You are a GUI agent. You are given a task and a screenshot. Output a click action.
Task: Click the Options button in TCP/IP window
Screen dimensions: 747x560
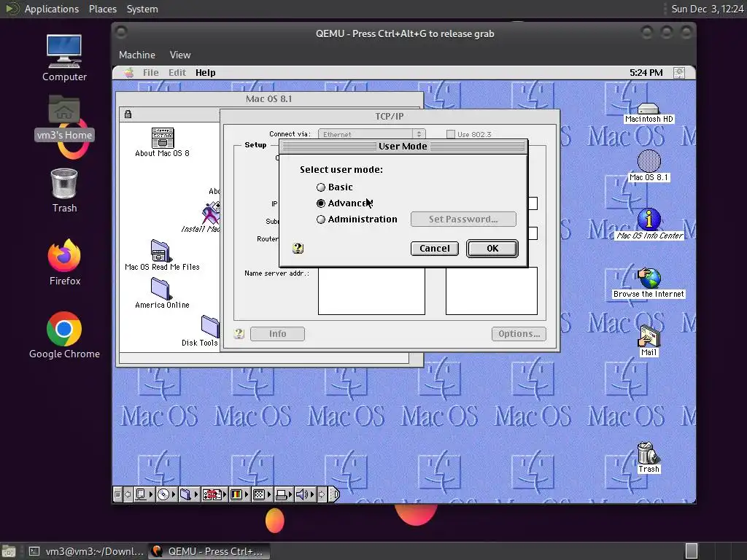coord(519,334)
